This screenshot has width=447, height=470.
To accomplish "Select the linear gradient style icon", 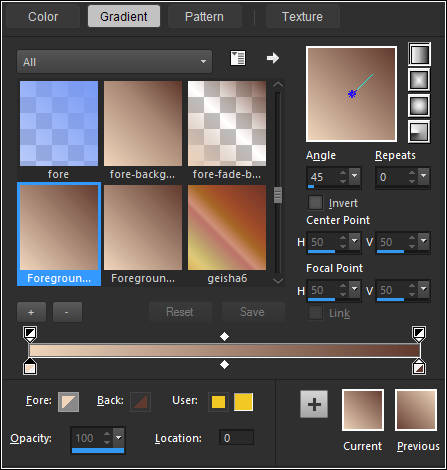I will (419, 54).
